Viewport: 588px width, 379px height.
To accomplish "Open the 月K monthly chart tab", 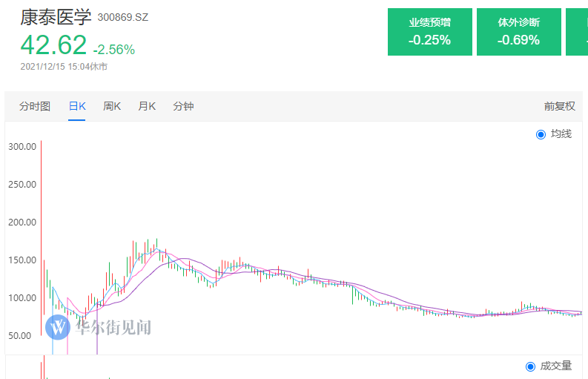I will tap(147, 106).
